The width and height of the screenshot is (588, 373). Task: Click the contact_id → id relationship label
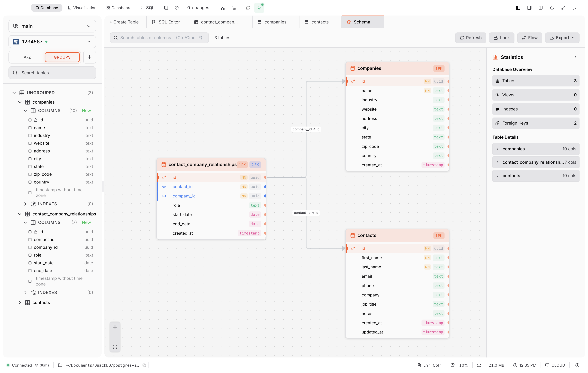(306, 213)
